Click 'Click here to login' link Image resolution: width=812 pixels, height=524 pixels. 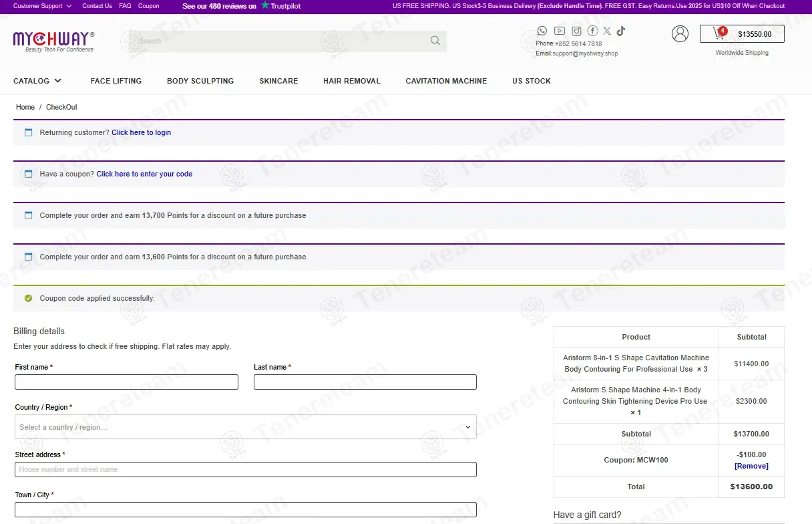(141, 132)
